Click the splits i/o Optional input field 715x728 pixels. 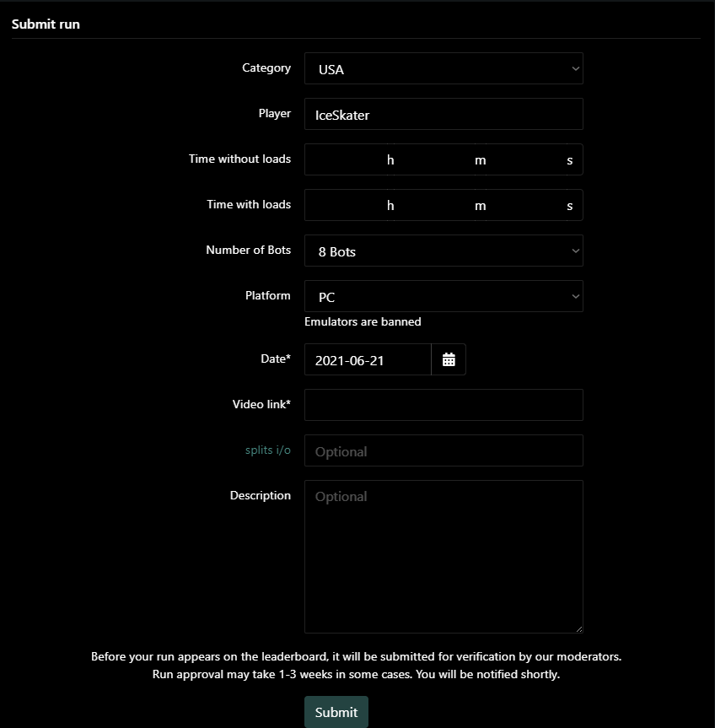pos(444,450)
